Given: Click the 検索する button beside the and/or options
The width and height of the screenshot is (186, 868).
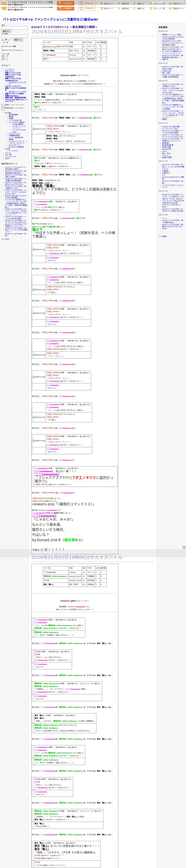Looking at the screenshot, I should [x=18, y=40].
